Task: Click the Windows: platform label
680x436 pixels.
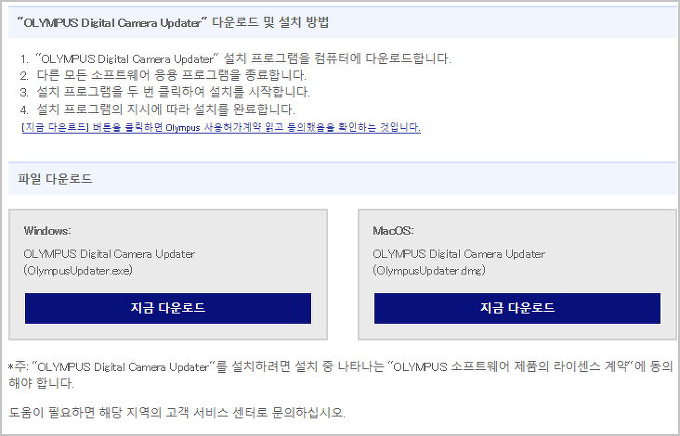Action: 47,230
